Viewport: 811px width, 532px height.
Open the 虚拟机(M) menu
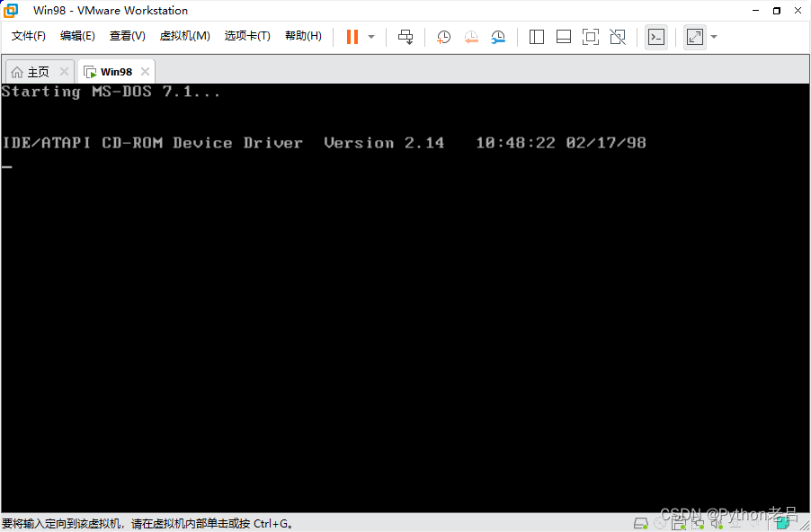click(184, 36)
